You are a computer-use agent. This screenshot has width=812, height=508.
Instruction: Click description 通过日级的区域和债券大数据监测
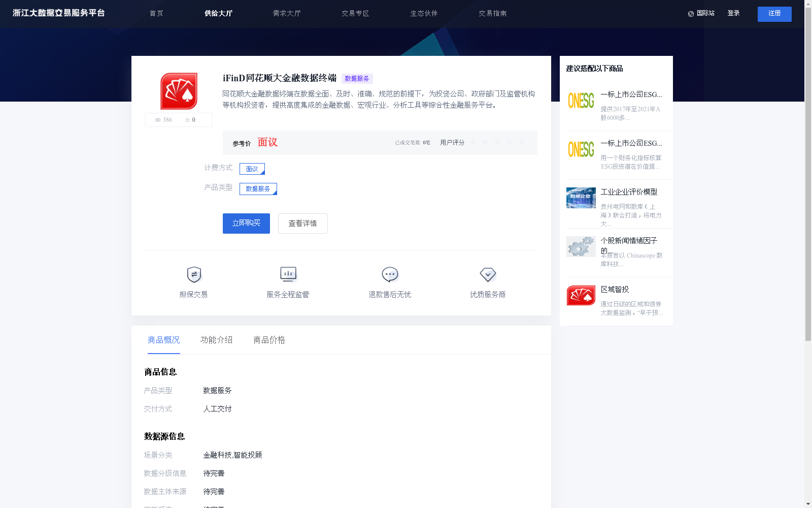(631, 308)
